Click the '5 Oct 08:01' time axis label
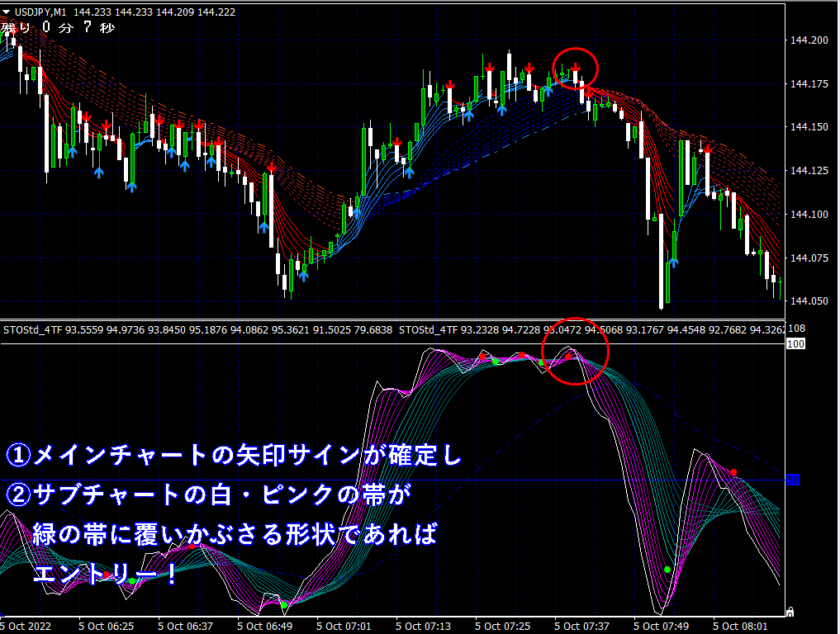Screen dimensions: 840x634 point(740,626)
